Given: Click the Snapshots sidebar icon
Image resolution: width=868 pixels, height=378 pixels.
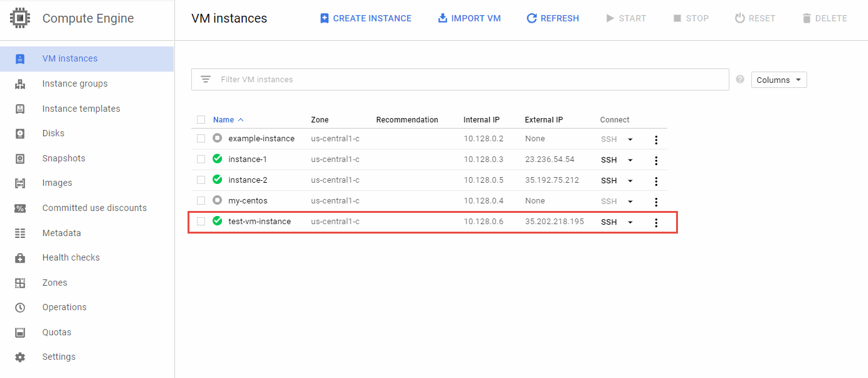Looking at the screenshot, I should click(x=20, y=158).
